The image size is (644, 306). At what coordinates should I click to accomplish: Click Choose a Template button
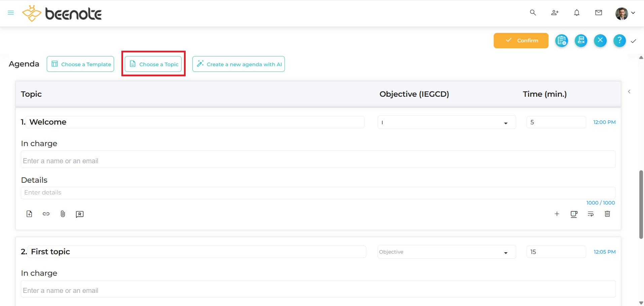(x=80, y=64)
